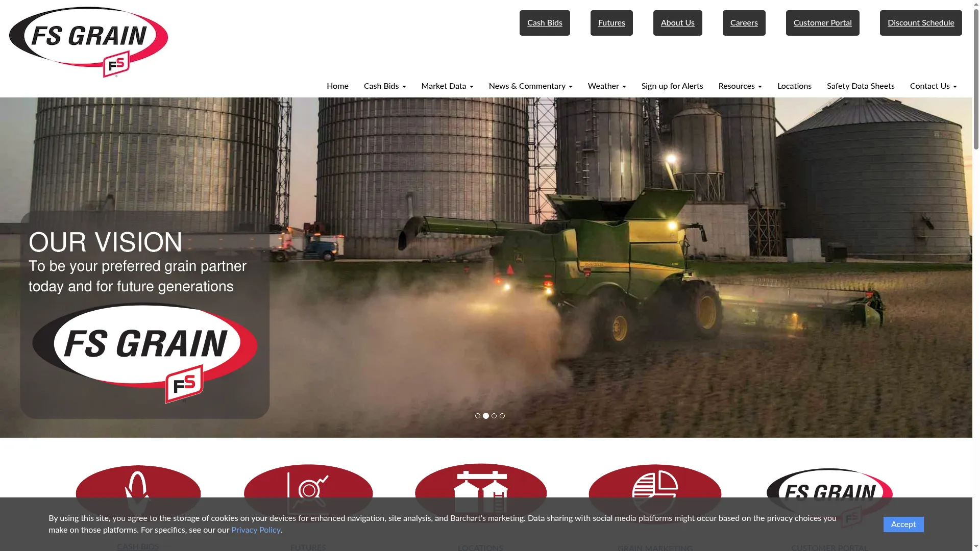Open the Cash Bids corn icon

click(138, 493)
